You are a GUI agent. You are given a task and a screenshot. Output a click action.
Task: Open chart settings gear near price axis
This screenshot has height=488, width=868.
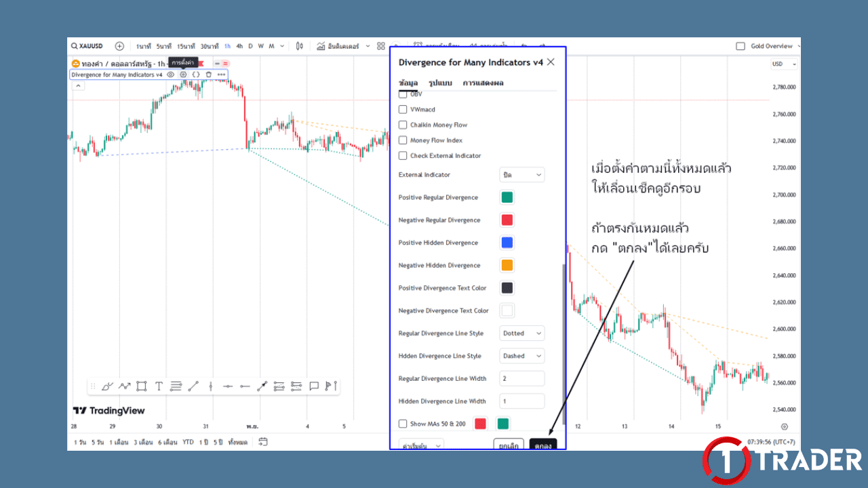click(x=785, y=427)
